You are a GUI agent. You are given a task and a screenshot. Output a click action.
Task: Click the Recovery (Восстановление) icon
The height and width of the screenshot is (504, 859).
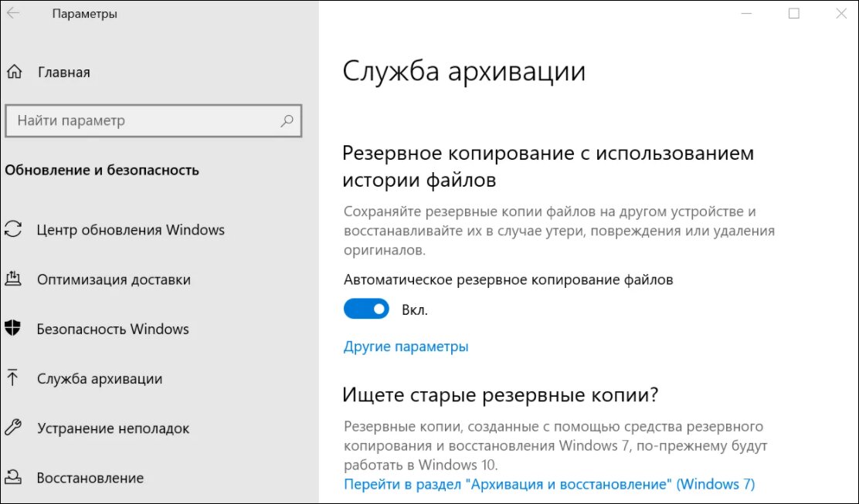(x=12, y=477)
